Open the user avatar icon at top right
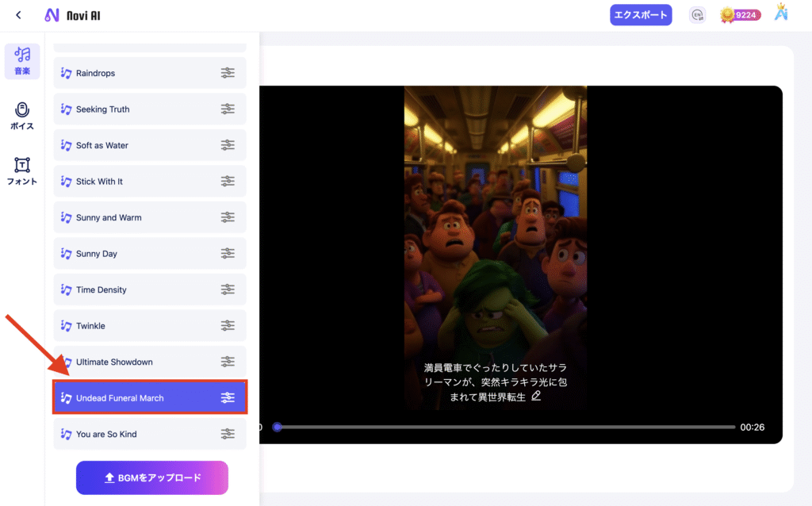This screenshot has height=506, width=812. coord(781,14)
